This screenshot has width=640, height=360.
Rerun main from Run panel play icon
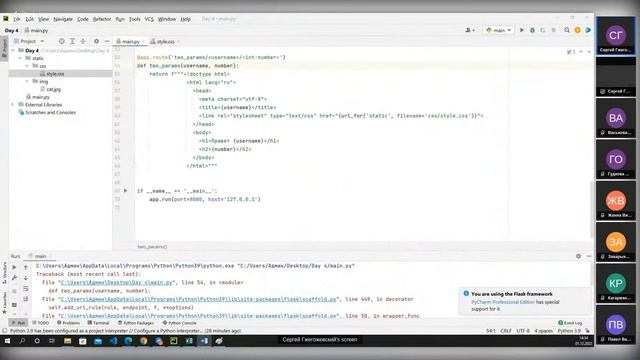pyautogui.click(x=14, y=267)
